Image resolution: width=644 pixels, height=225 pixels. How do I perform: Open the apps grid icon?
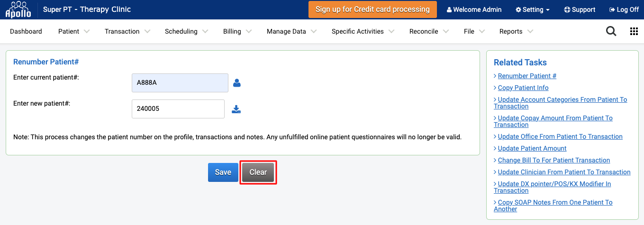pos(634,31)
